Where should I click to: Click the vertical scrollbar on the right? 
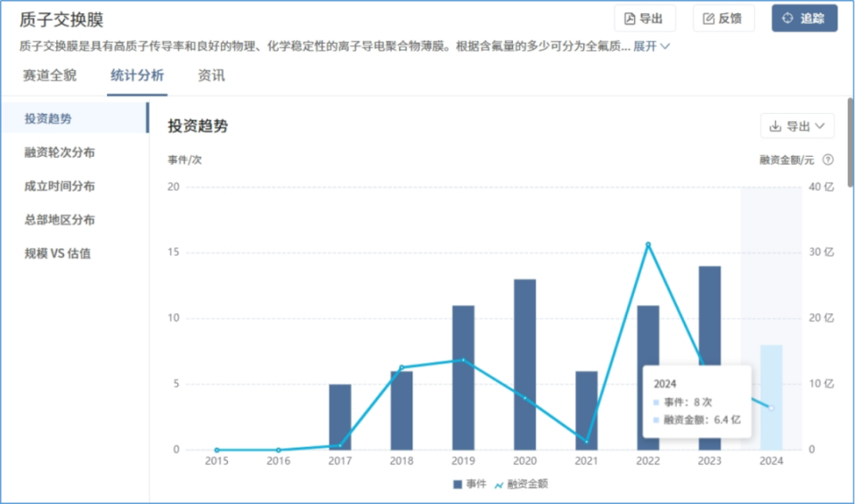click(x=851, y=142)
